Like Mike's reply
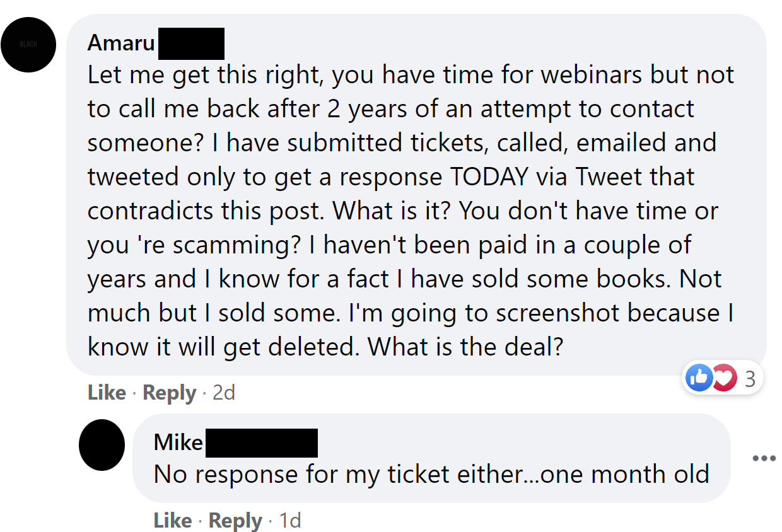The height and width of the screenshot is (532, 782). 173,521
